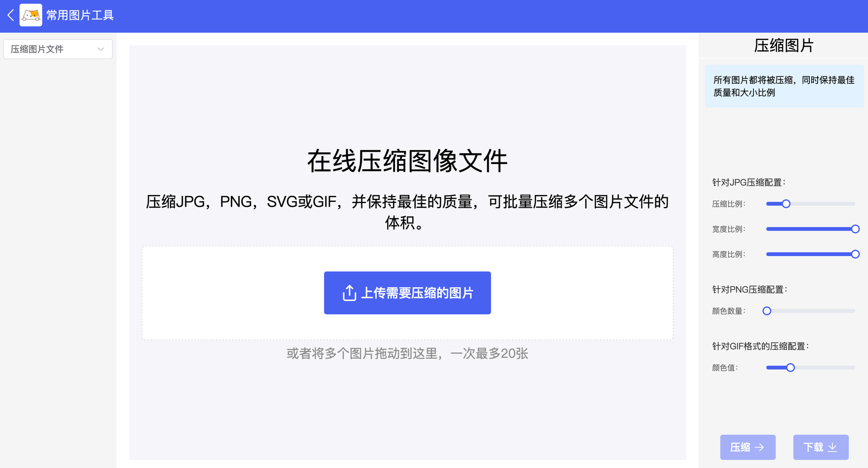Click the 颜色值 slider handle
This screenshot has width=868, height=468.
click(790, 368)
